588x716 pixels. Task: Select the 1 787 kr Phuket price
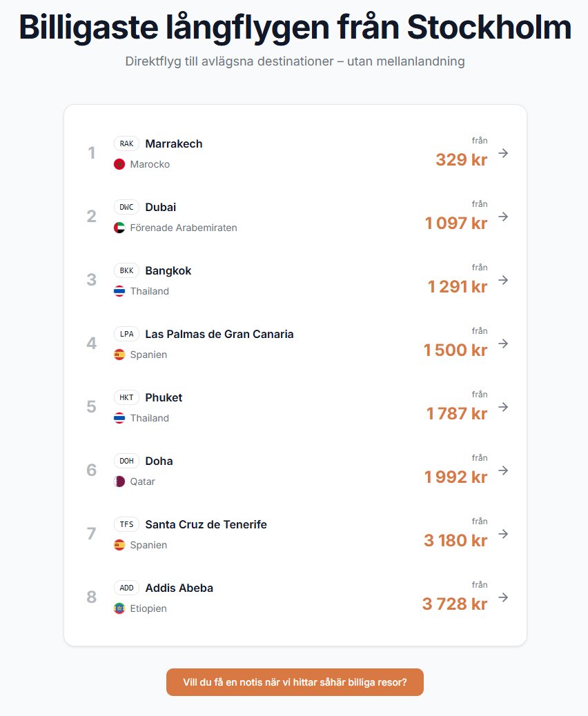point(457,414)
